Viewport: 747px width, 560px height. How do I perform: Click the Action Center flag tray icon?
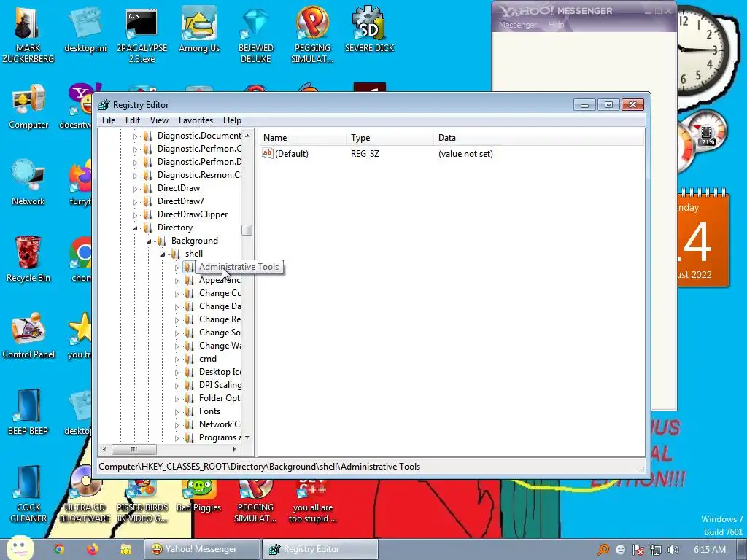tap(638, 550)
